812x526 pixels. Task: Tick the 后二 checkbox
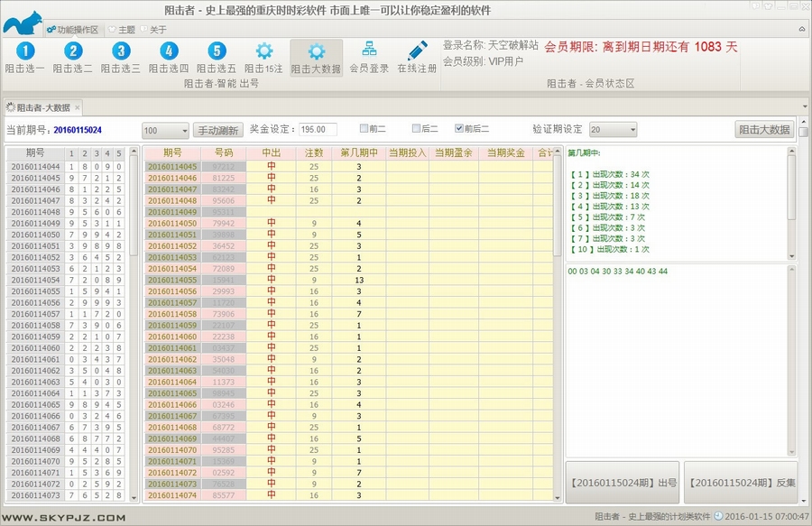(417, 128)
